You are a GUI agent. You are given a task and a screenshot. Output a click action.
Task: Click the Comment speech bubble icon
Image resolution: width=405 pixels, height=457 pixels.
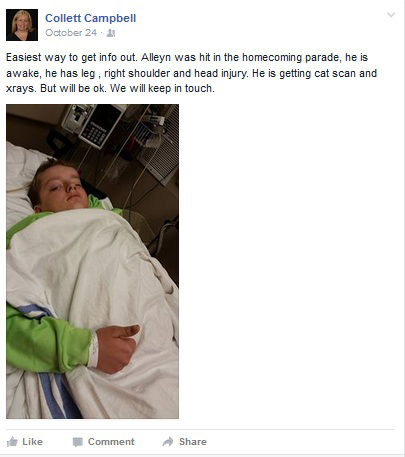click(x=78, y=442)
